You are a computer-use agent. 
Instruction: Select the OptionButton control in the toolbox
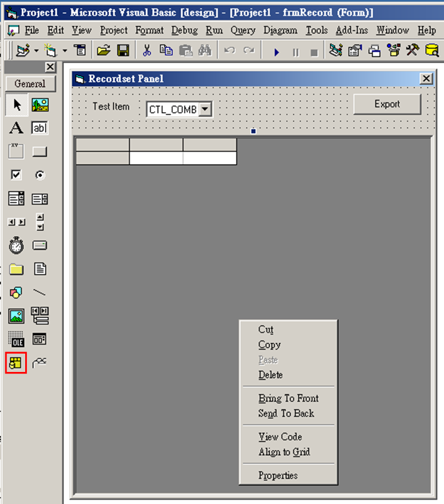pos(39,174)
